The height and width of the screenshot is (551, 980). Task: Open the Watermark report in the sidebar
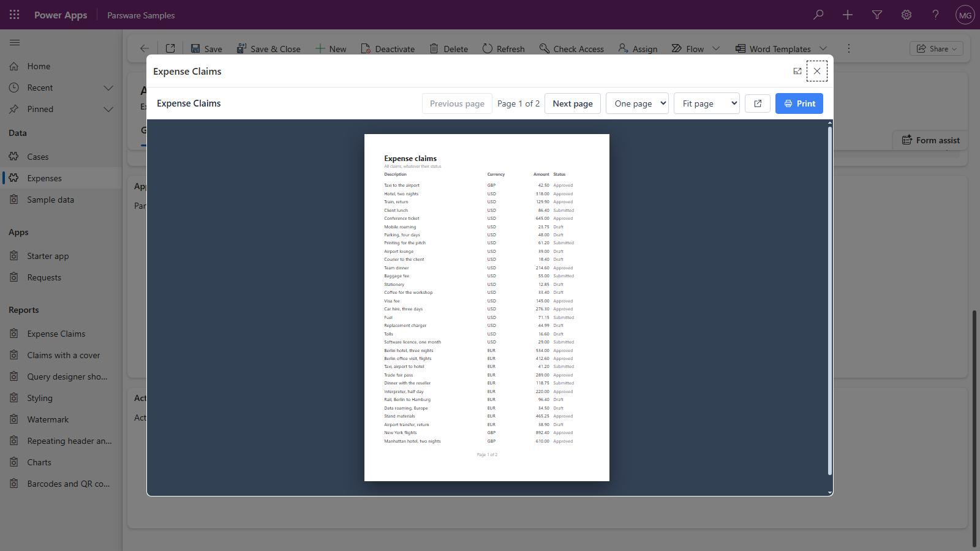pyautogui.click(x=61, y=419)
